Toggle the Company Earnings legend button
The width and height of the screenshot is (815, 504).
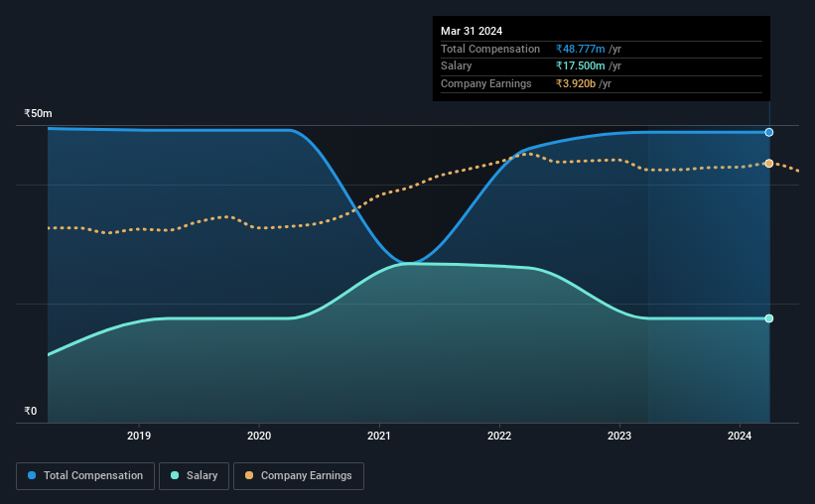point(299,476)
